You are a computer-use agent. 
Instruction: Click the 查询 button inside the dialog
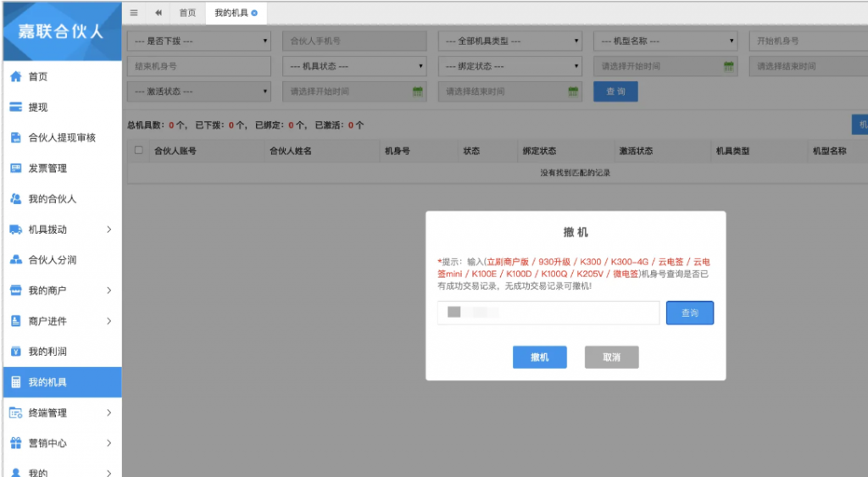click(x=689, y=313)
